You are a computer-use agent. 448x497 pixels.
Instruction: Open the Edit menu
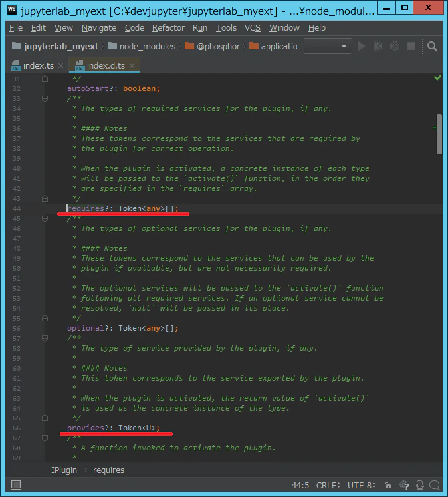tap(39, 28)
